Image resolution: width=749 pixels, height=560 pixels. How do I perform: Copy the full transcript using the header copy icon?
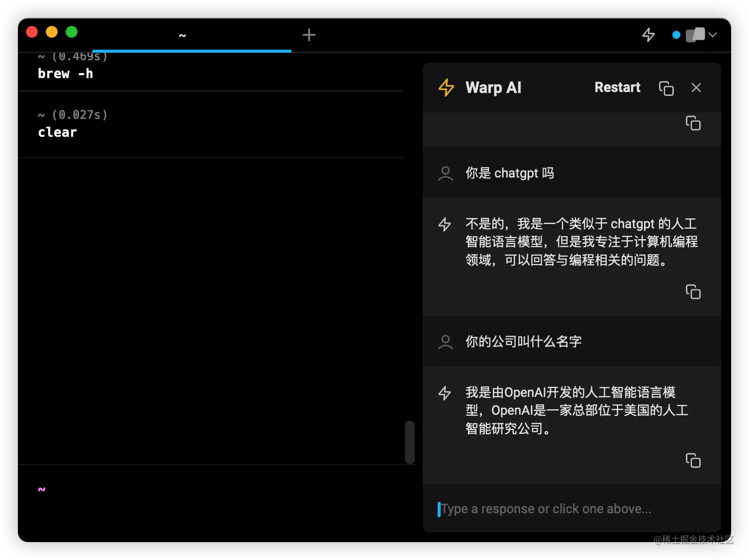(666, 88)
